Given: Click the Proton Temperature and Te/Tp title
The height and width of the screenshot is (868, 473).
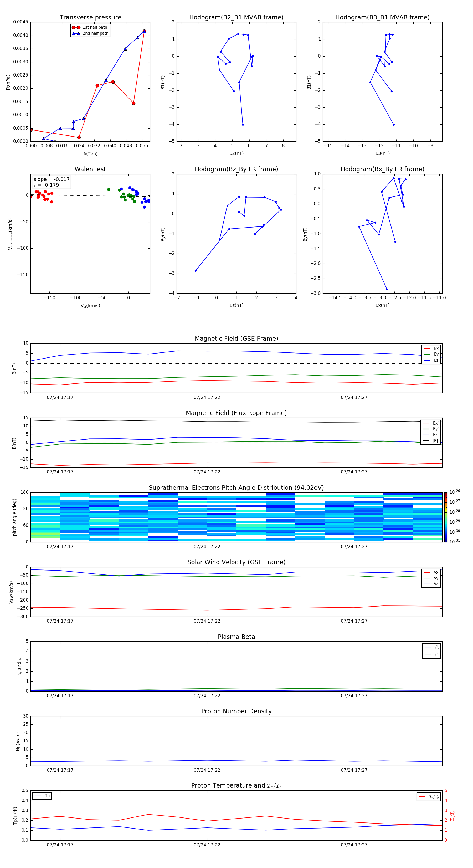Looking at the screenshot, I should (236, 786).
